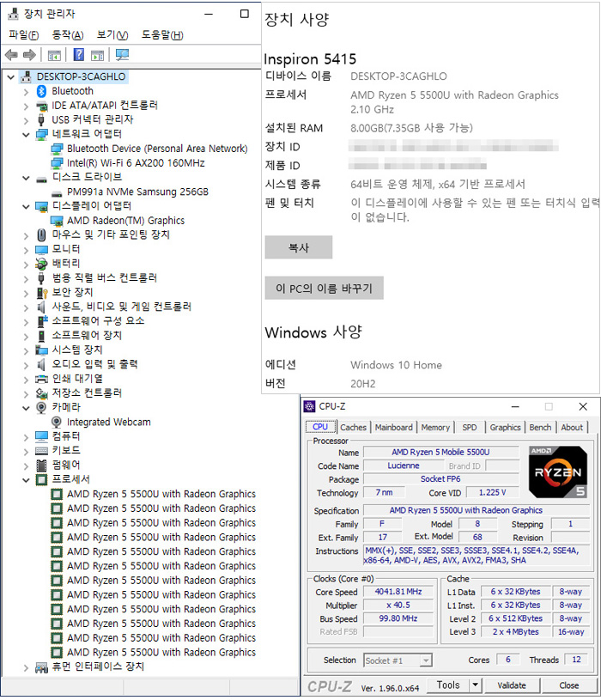The image size is (601, 700).
Task: Click the Tools button in CPU-Z
Action: (448, 685)
